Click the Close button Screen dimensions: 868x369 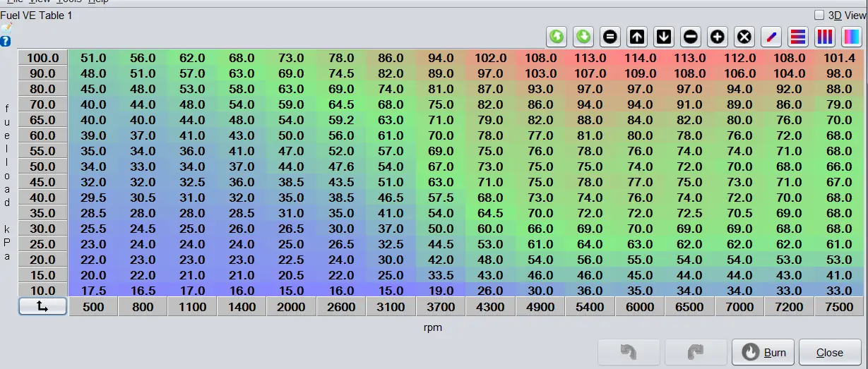tap(830, 352)
